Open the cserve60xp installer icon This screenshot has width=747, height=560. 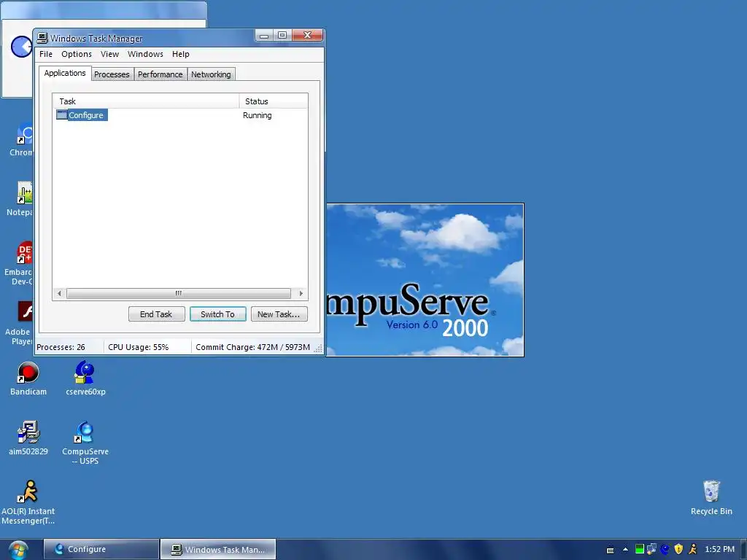pos(85,378)
